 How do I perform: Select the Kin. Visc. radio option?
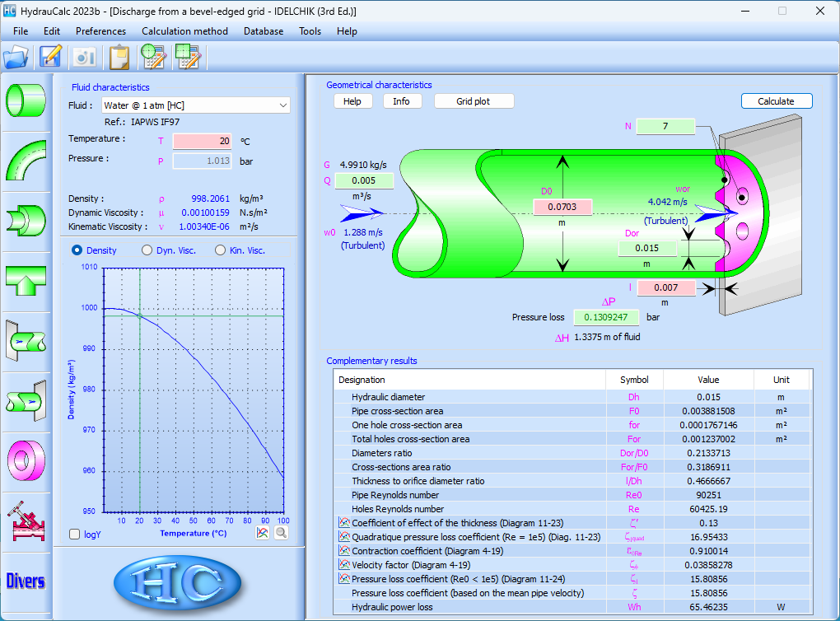[x=220, y=250]
